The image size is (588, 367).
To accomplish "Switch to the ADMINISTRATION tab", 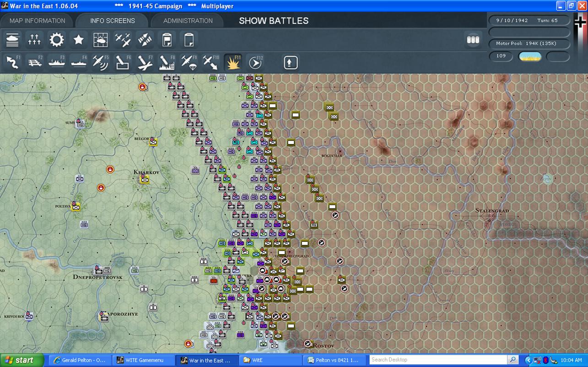I will (188, 21).
